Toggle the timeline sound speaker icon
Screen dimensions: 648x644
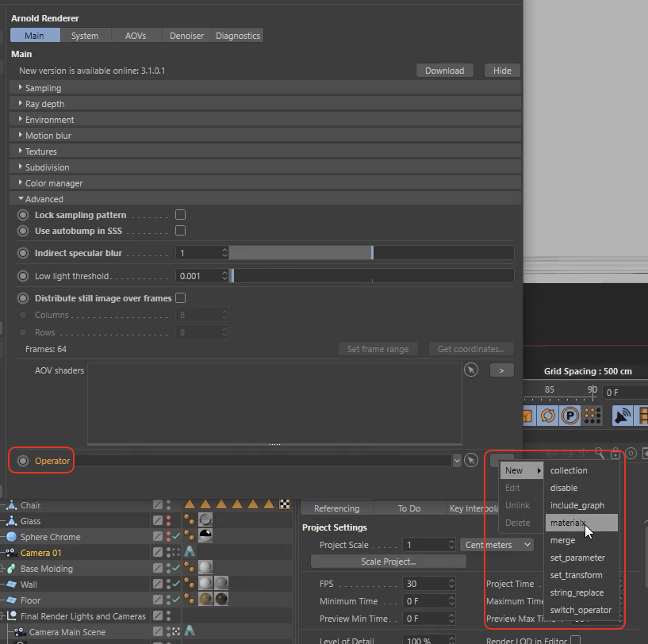tap(622, 416)
